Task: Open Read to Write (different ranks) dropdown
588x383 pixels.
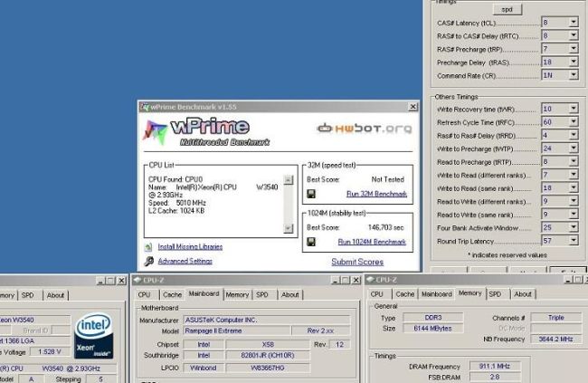Action: (x=574, y=201)
